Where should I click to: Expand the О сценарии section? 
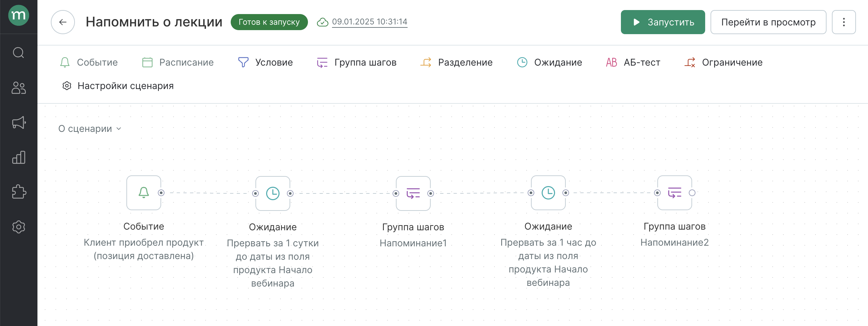point(90,129)
